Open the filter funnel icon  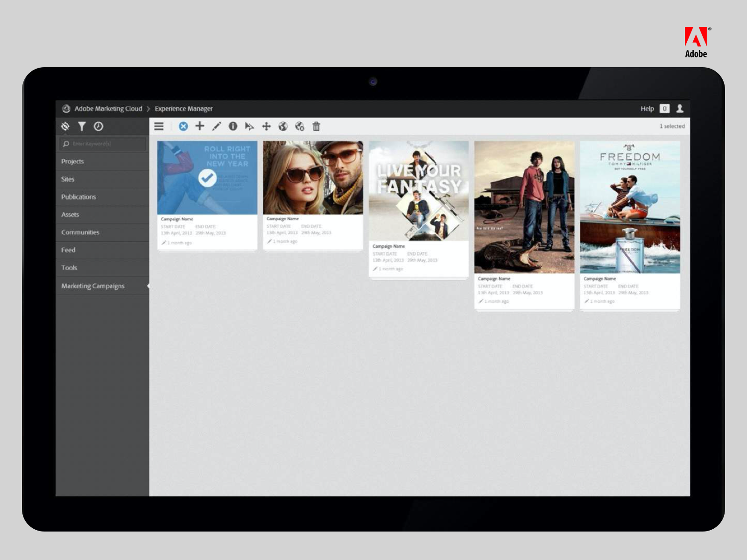[82, 126]
